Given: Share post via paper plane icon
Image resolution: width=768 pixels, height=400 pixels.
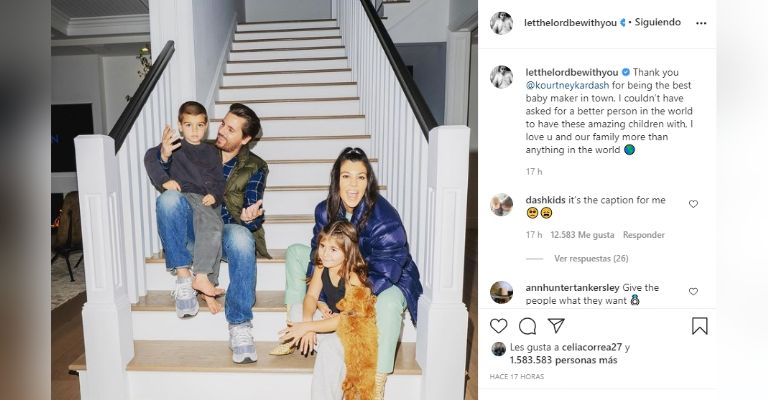Looking at the screenshot, I should tap(556, 325).
